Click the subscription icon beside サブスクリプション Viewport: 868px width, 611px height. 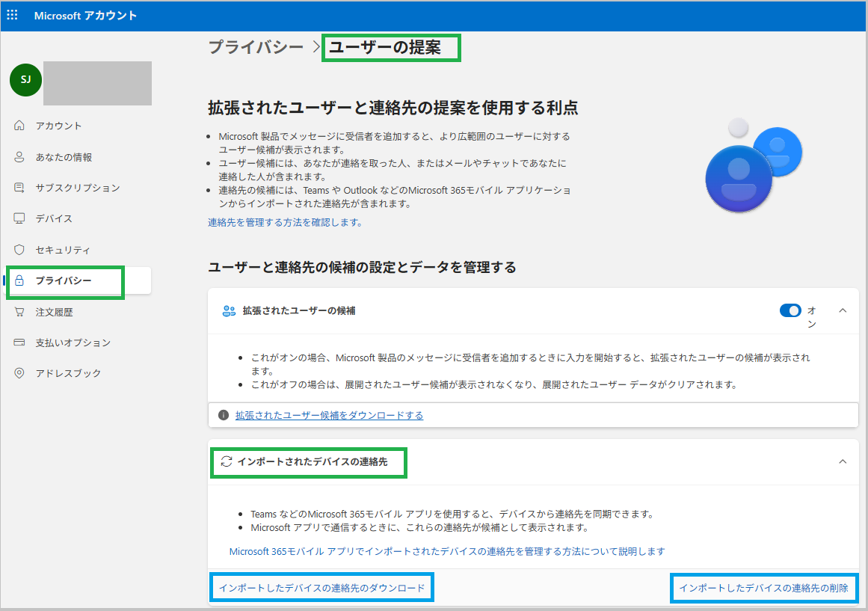[x=19, y=188]
